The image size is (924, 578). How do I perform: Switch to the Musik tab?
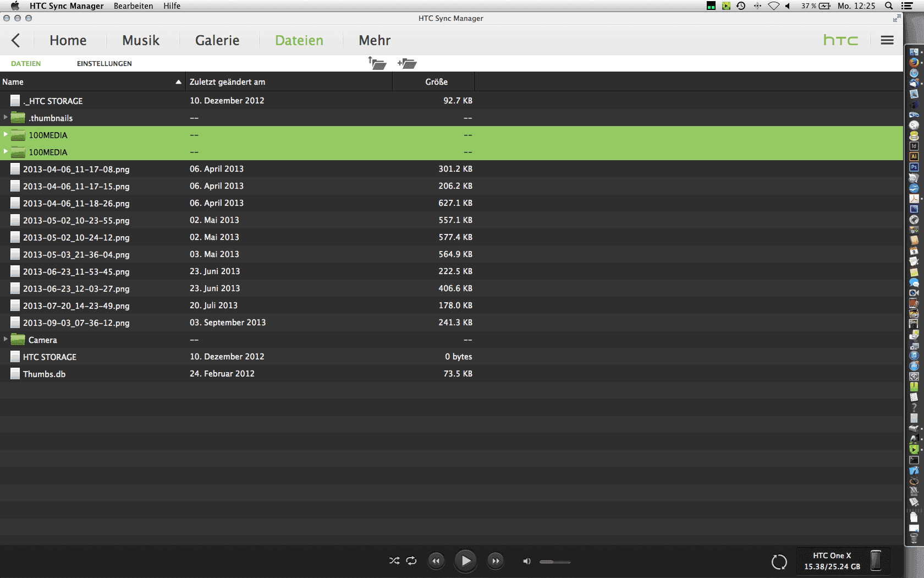pos(141,40)
